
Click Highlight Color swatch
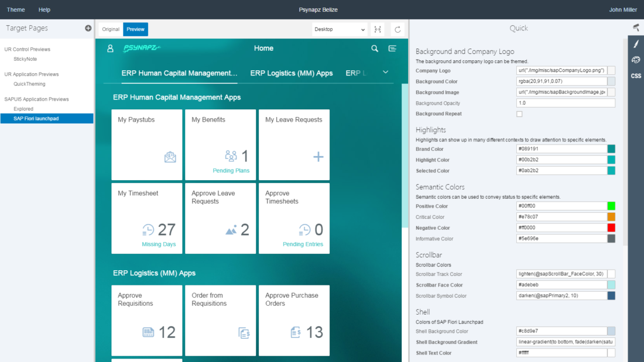click(x=611, y=160)
